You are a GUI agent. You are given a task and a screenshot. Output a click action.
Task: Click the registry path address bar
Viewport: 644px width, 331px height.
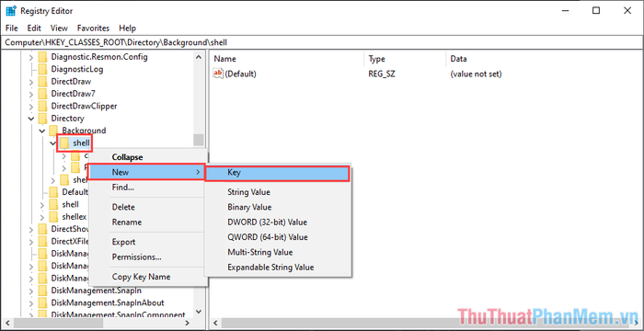click(322, 42)
